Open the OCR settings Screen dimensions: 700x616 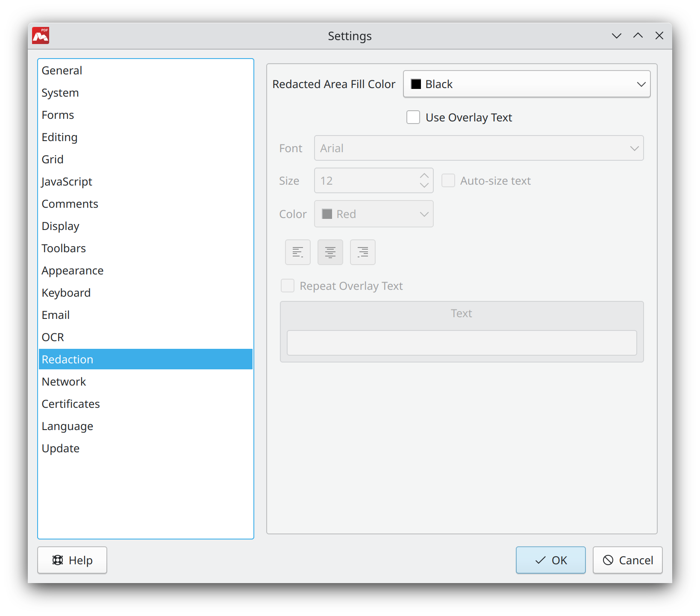[x=146, y=337]
